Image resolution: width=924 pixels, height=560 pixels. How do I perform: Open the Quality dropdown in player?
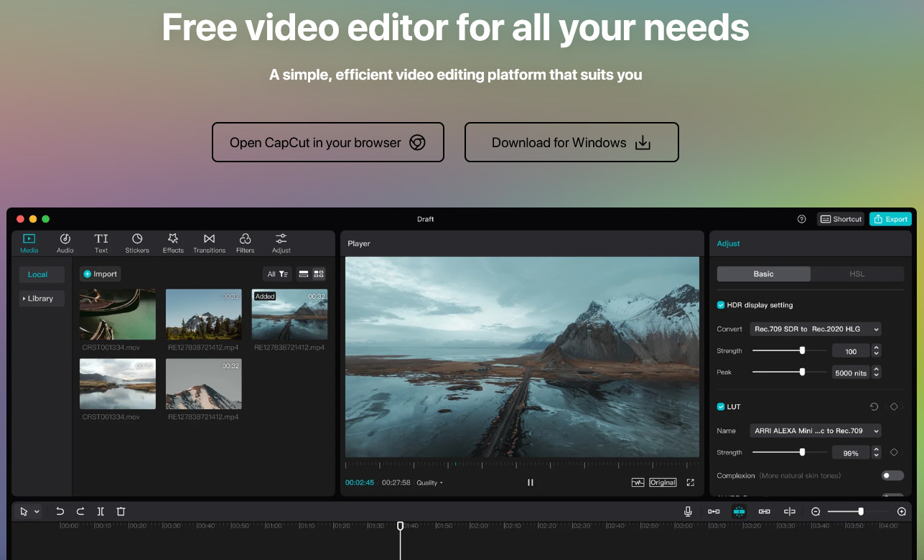pos(430,482)
